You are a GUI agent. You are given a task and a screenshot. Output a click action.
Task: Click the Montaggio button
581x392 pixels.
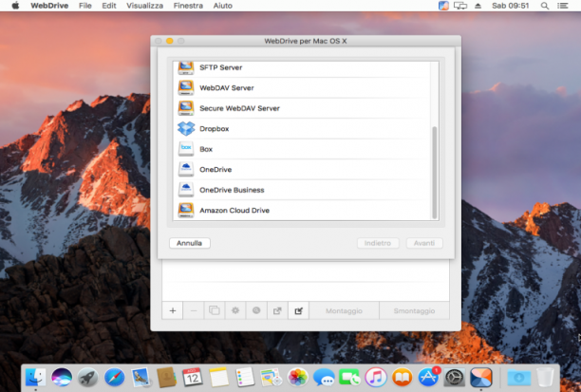click(x=344, y=310)
